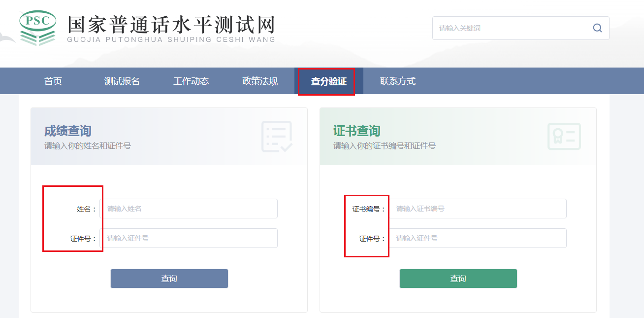Click the 请输入关键词 search box

coord(512,28)
